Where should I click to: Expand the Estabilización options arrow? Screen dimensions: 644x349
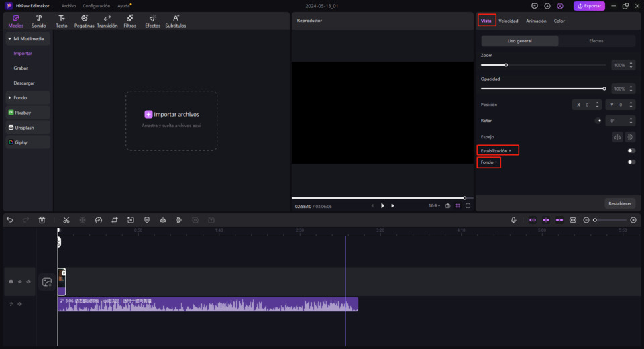pos(510,151)
